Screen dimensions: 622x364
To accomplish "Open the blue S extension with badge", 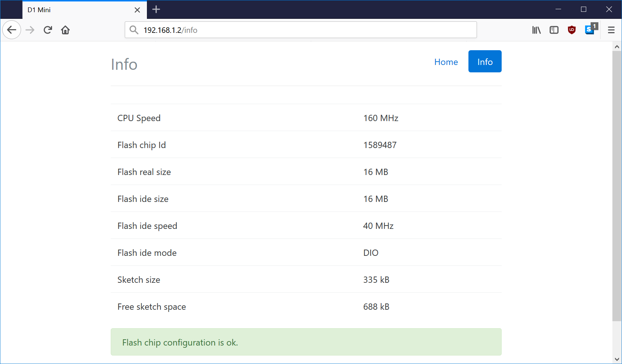I will click(591, 29).
